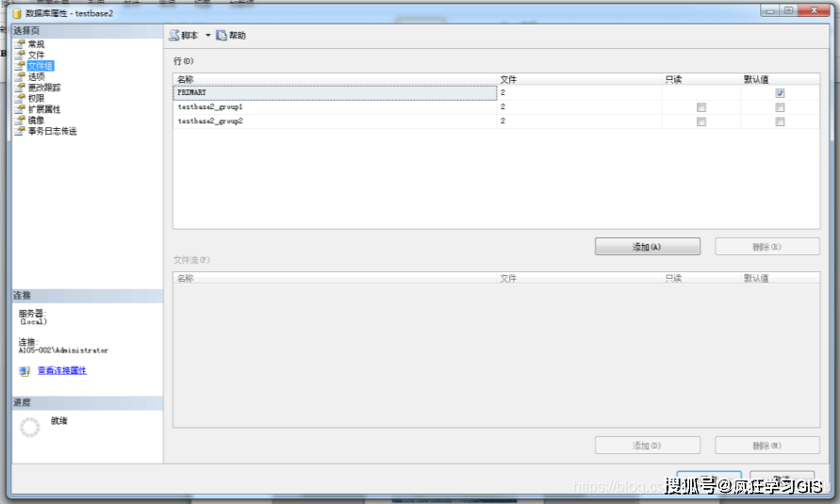
Task: Click the 只读 column header in rows grid
Action: pos(701,79)
